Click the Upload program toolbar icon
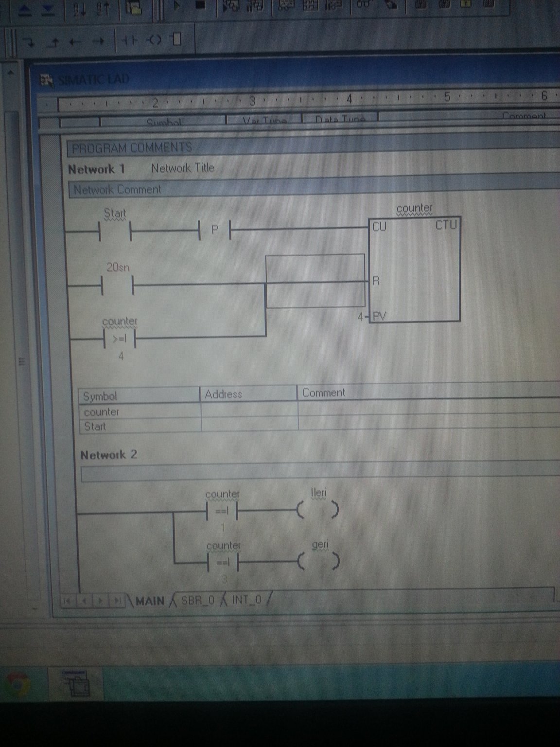The width and height of the screenshot is (560, 747). click(25, 10)
